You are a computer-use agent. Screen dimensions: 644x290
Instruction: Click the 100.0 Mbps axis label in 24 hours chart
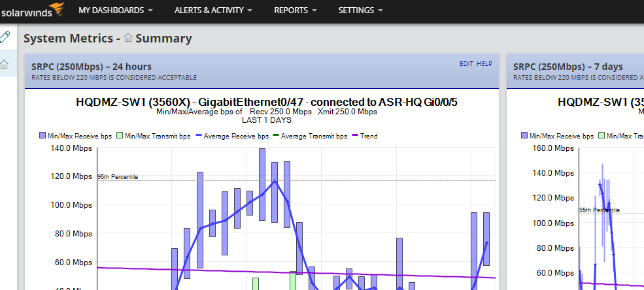click(x=71, y=205)
